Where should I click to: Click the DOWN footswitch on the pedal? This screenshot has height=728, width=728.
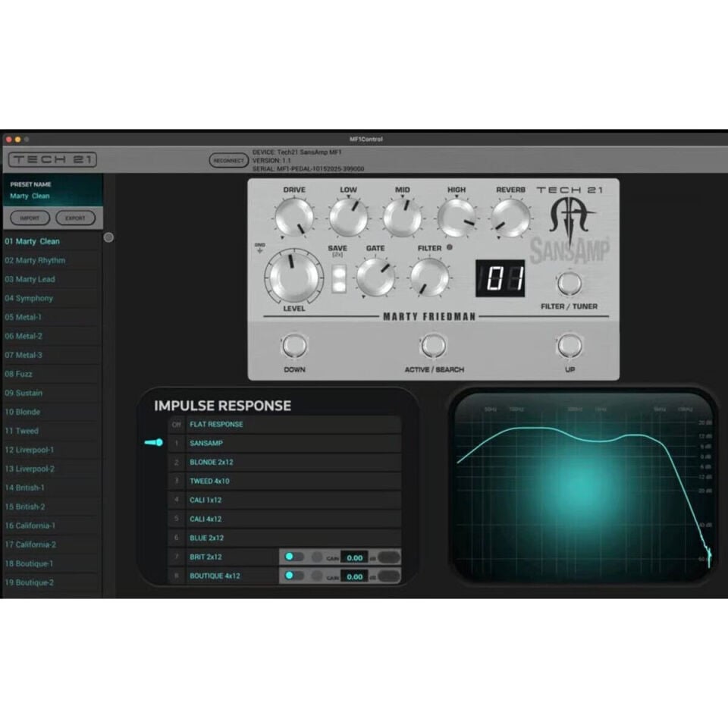(x=294, y=346)
